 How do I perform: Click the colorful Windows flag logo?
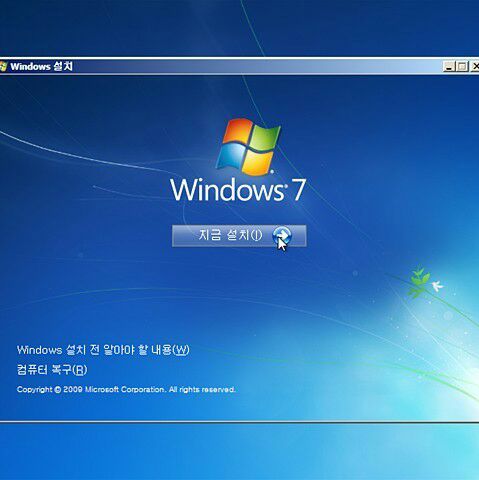248,147
